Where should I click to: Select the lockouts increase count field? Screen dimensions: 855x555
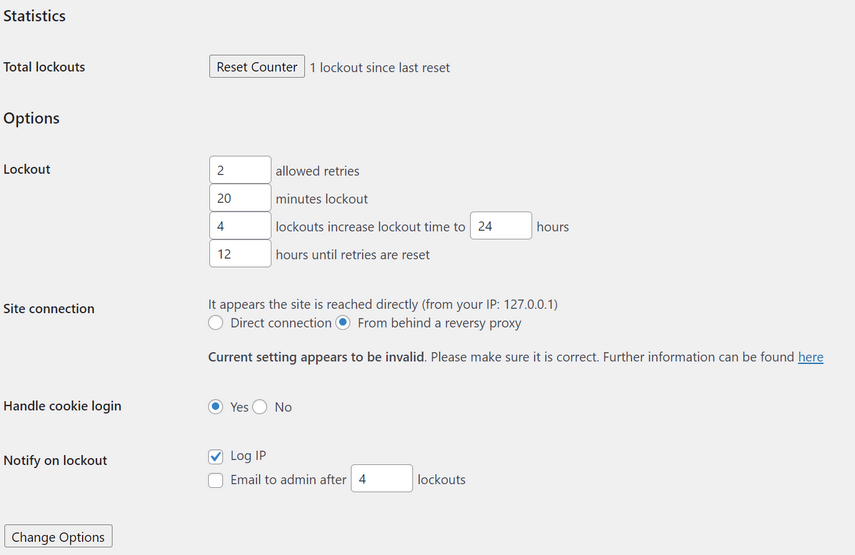240,226
